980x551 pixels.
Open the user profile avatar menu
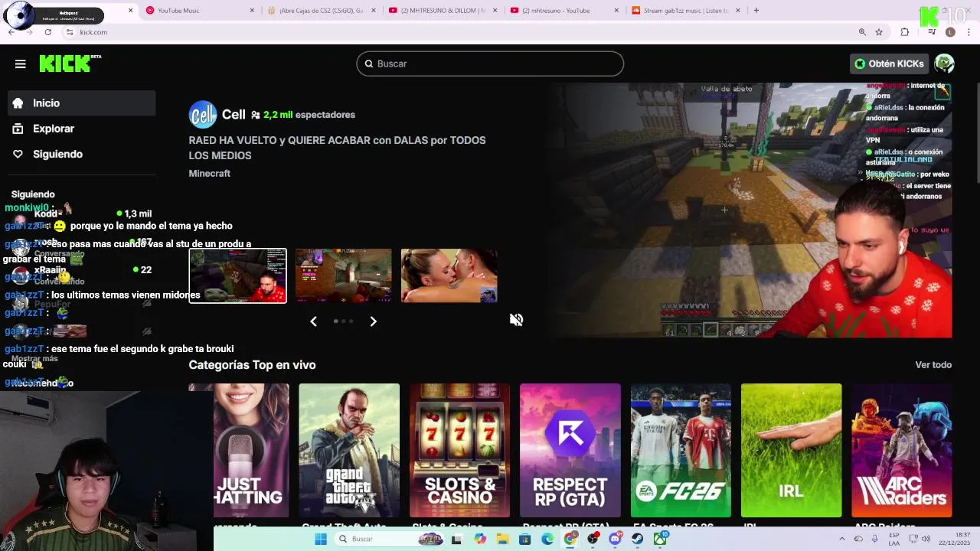click(944, 64)
